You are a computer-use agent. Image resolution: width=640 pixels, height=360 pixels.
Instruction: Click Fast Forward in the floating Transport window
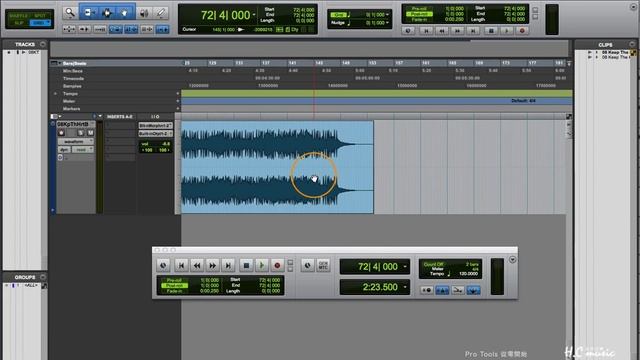pyautogui.click(x=213, y=265)
